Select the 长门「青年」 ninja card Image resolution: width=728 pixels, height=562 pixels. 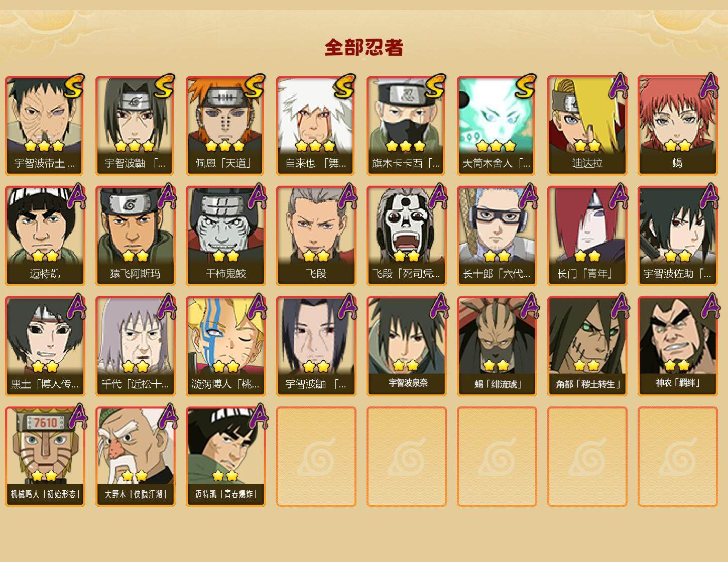[x=587, y=236]
